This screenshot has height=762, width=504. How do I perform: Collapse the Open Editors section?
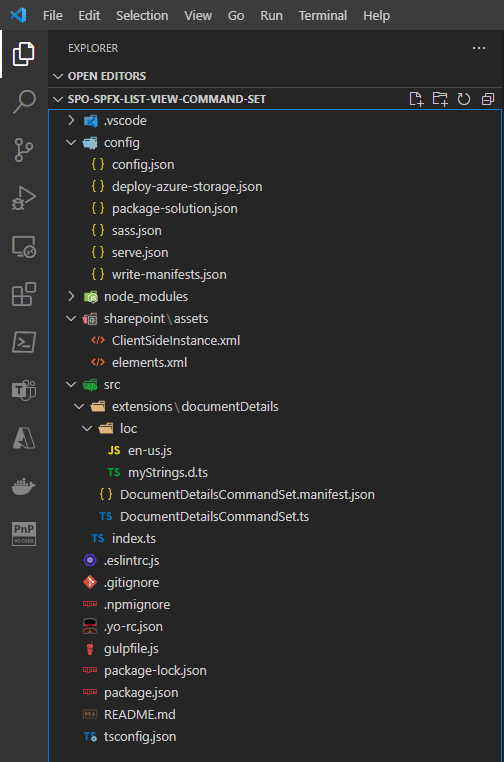(x=275, y=76)
